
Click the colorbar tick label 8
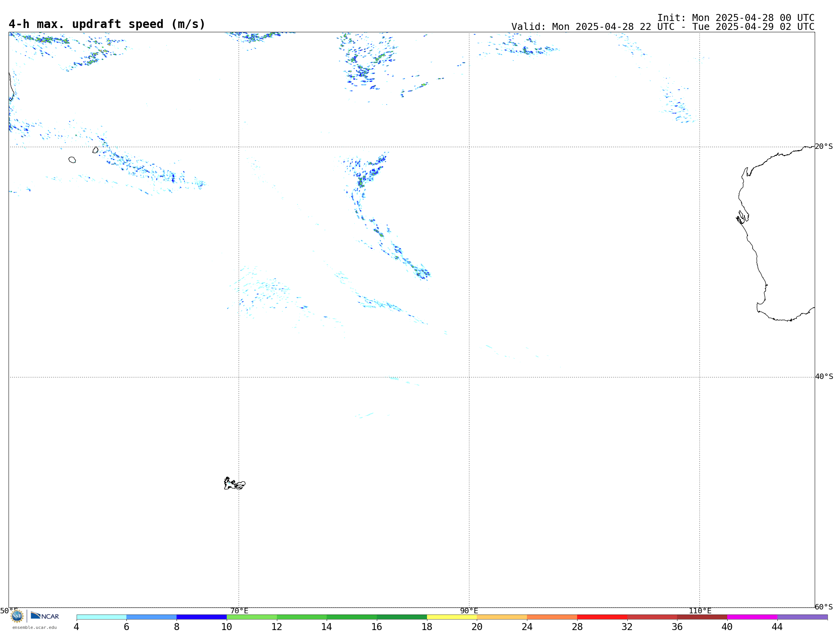(177, 627)
